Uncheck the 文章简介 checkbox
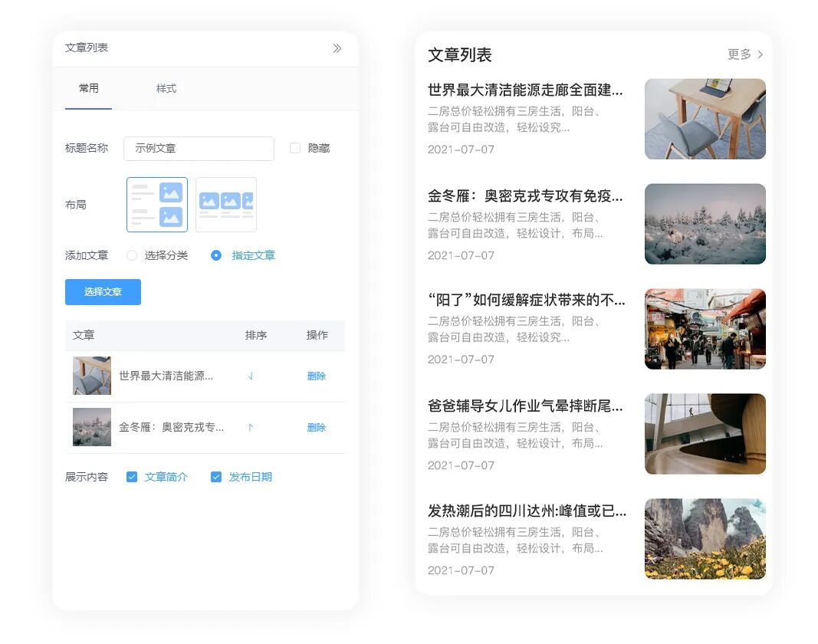The width and height of the screenshot is (818, 644). 131,477
